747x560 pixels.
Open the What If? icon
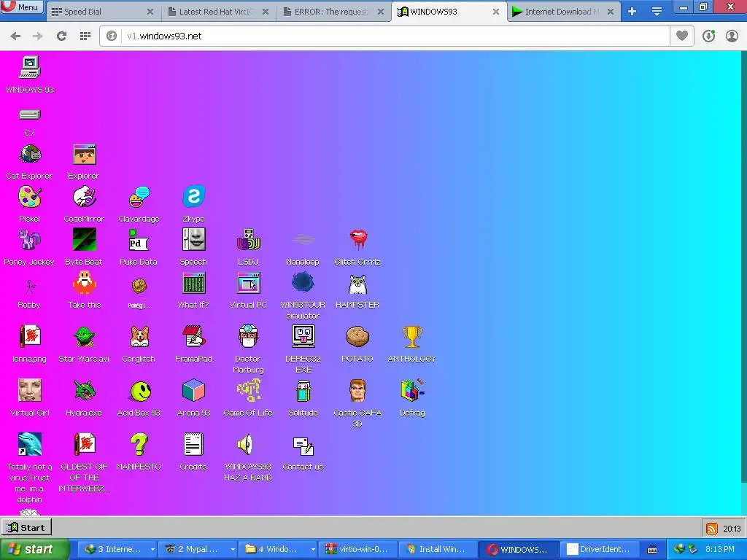[x=193, y=283]
